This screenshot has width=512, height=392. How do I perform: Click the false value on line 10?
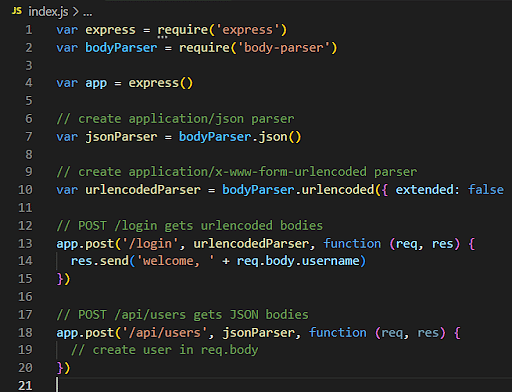point(486,190)
